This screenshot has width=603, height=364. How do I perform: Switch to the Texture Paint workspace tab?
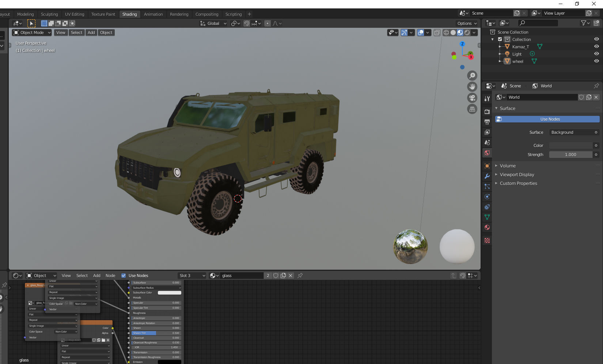coord(103,14)
